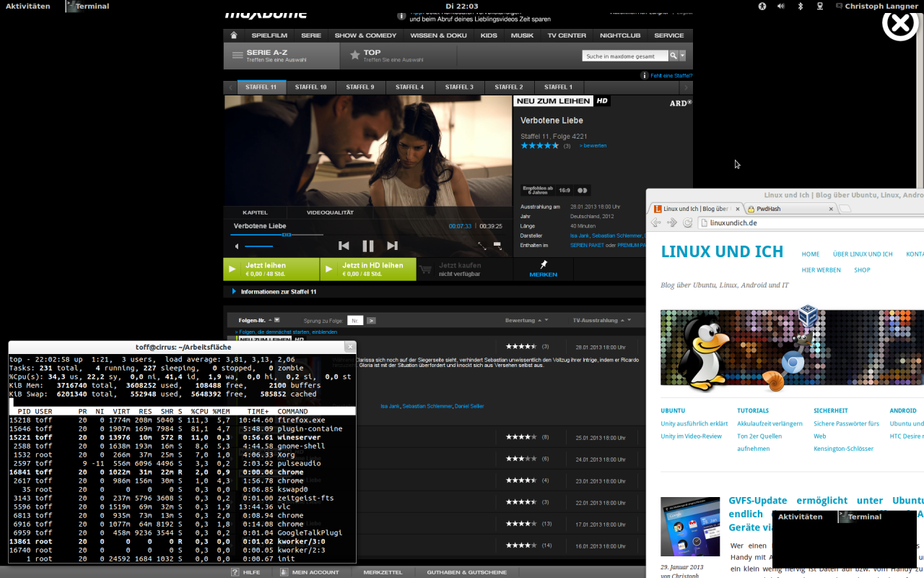Image resolution: width=924 pixels, height=578 pixels.
Task: Select the PwdHash tab in Chrome
Action: point(791,209)
